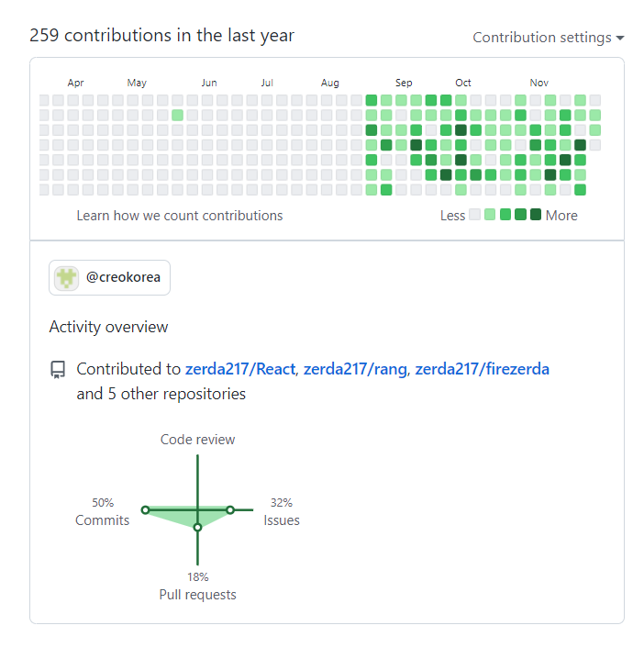The height and width of the screenshot is (648, 644).
Task: Click the repository icon beside Contributed to
Action: [x=58, y=370]
